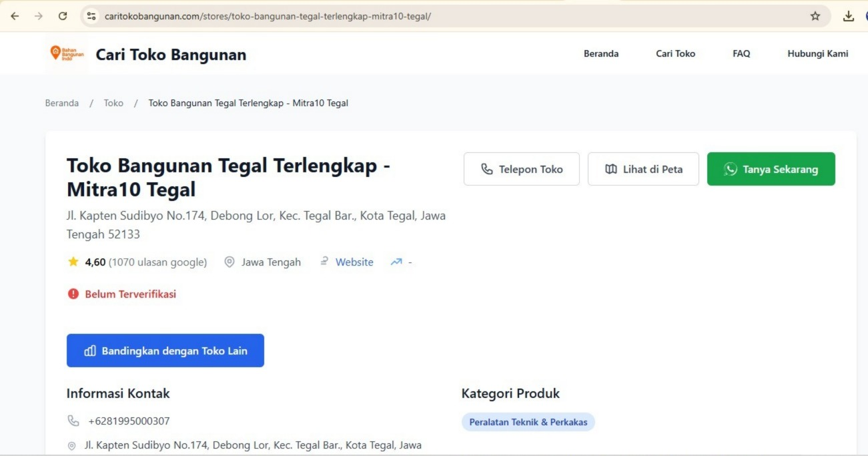
Task: Open the Cari Toko menu item
Action: point(675,53)
